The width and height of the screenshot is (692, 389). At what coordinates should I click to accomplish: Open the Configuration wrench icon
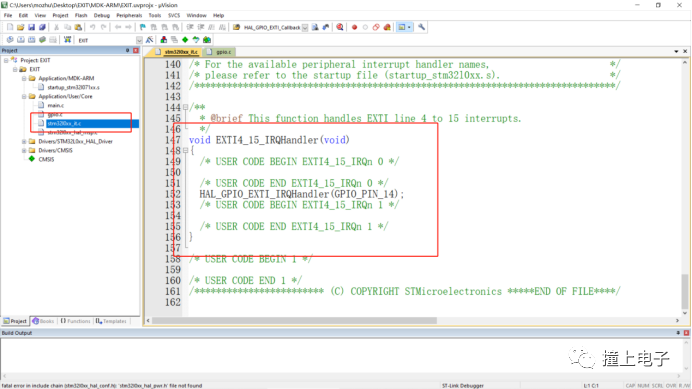pos(421,27)
